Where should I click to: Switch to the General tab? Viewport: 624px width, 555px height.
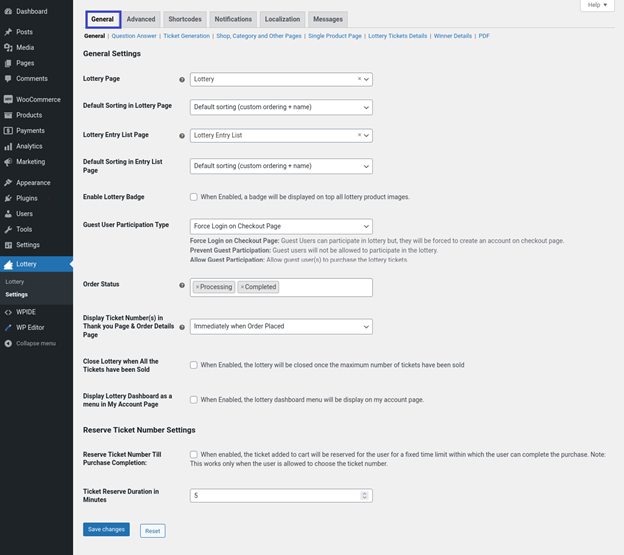pyautogui.click(x=103, y=19)
